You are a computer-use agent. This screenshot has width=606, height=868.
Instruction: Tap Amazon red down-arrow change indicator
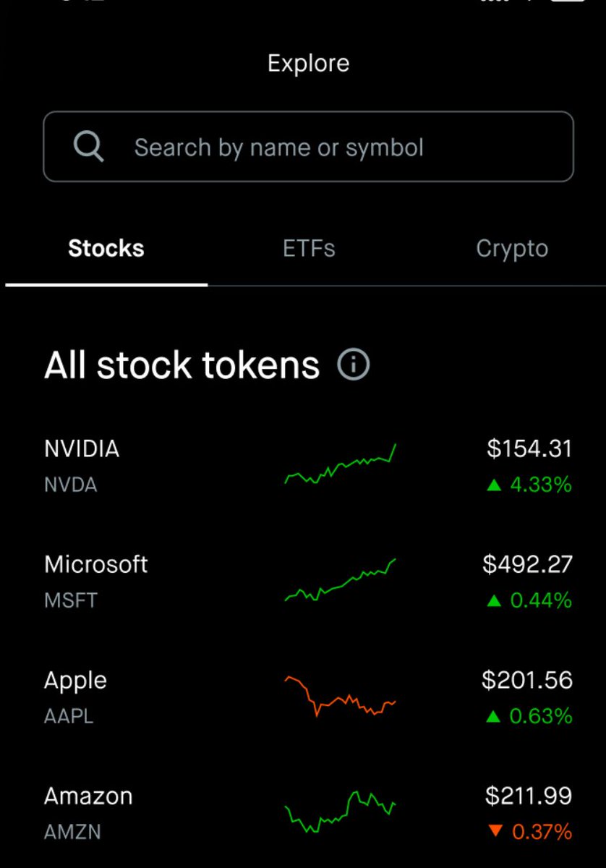tap(495, 833)
